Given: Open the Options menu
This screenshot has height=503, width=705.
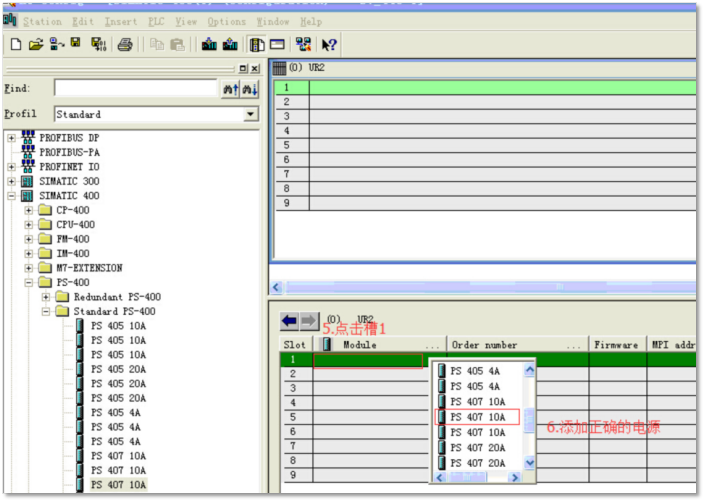Looking at the screenshot, I should [x=226, y=21].
